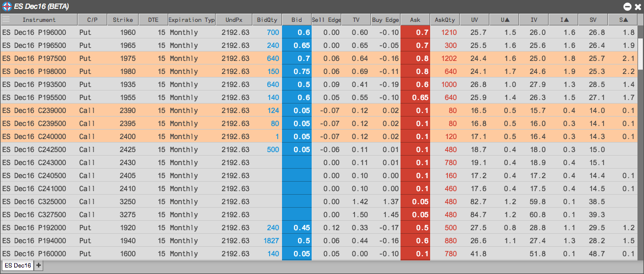Sort by the Strike column header
The image size is (644, 274).
click(x=123, y=20)
